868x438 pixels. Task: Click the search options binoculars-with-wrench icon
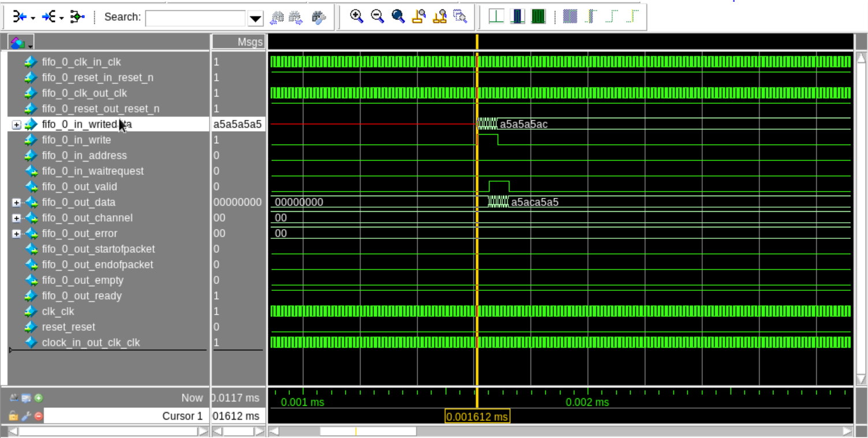(x=319, y=17)
